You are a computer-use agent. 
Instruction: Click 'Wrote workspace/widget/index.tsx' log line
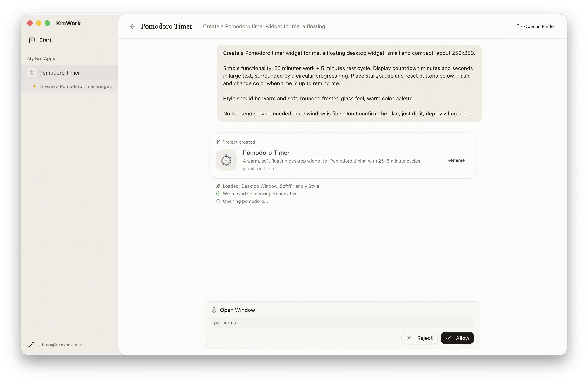(x=259, y=194)
